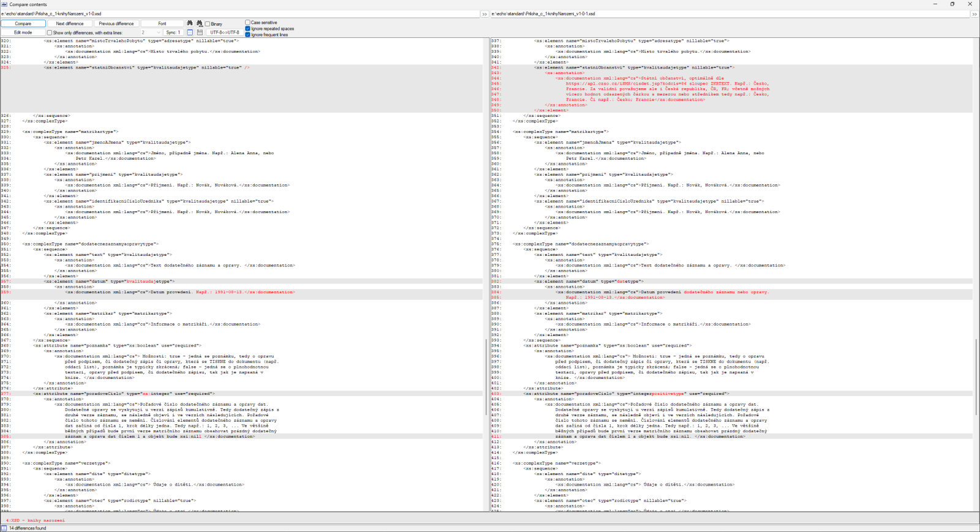The image size is (980, 532).
Task: Click the >> button after left file path
Action: pos(484,13)
